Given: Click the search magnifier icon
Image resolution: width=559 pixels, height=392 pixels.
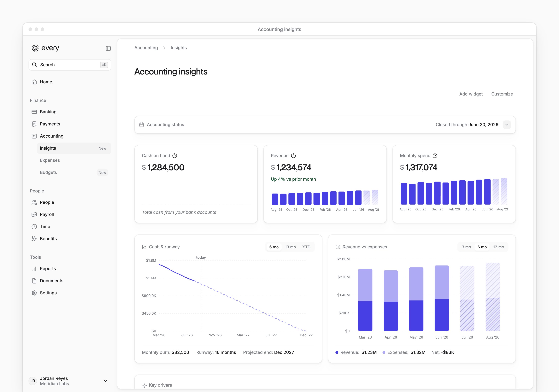Looking at the screenshot, I should (x=35, y=65).
